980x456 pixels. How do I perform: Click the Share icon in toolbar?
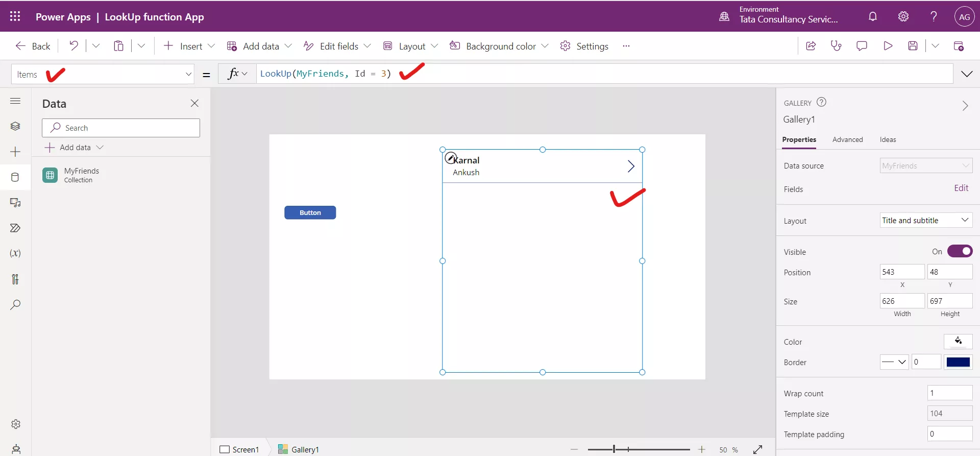811,46
